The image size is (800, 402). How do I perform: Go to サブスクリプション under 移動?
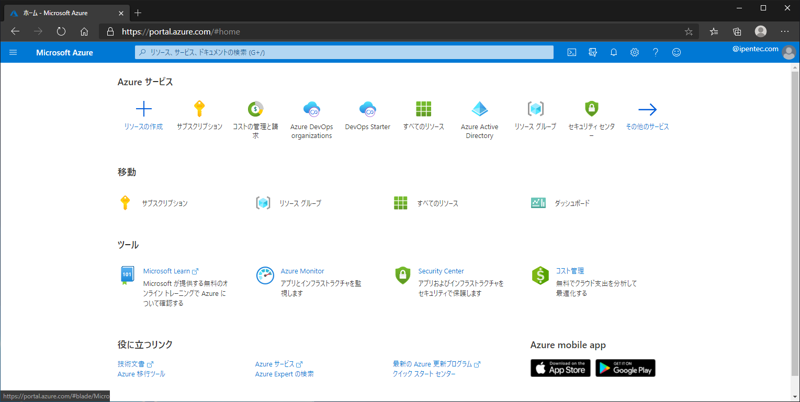coord(165,204)
